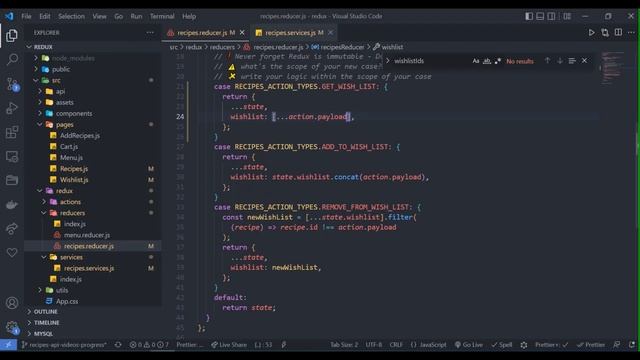Click the Run code play icon
The height and width of the screenshot is (360, 640).
click(591, 33)
